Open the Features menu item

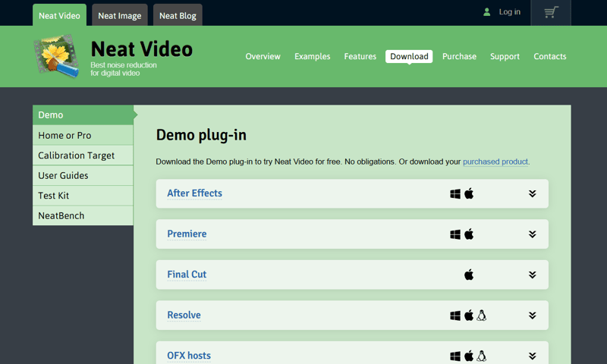point(360,56)
